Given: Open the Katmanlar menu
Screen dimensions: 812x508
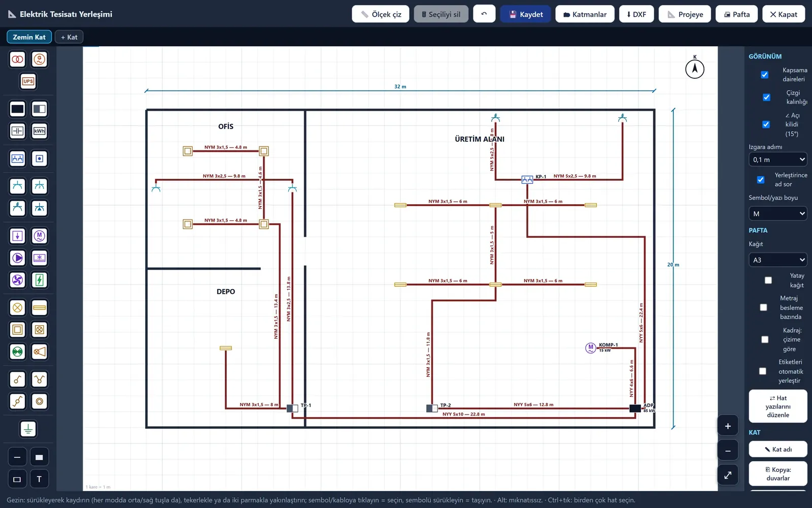Looking at the screenshot, I should tap(585, 14).
